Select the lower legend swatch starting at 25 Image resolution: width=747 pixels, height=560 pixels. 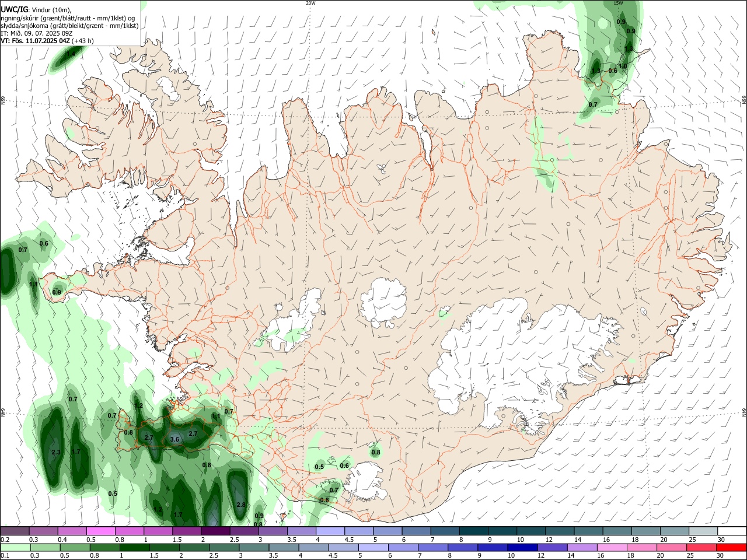click(701, 547)
